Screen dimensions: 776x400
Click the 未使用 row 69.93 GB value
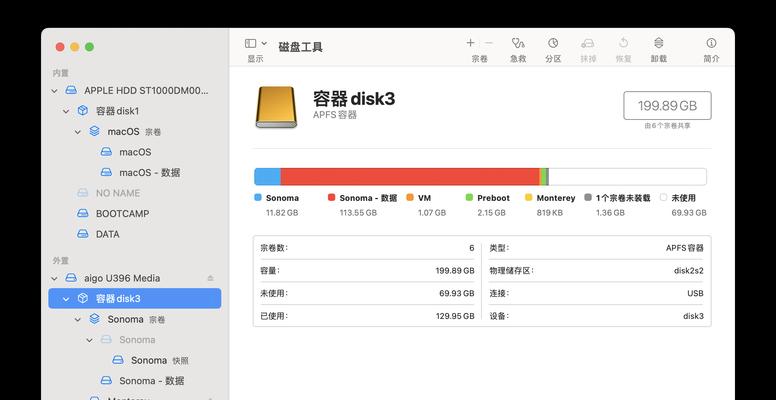click(x=456, y=293)
